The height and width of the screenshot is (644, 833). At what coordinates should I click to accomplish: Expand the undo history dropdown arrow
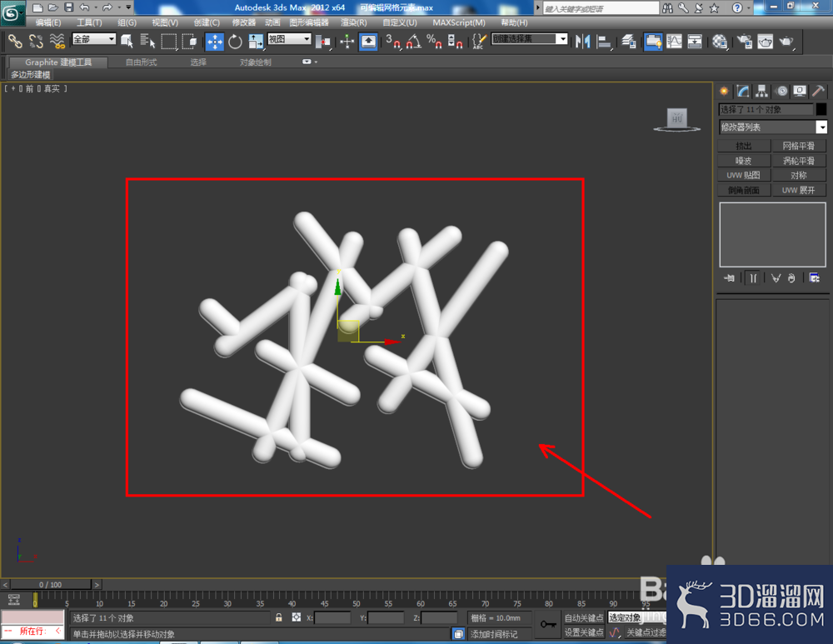coord(96,7)
